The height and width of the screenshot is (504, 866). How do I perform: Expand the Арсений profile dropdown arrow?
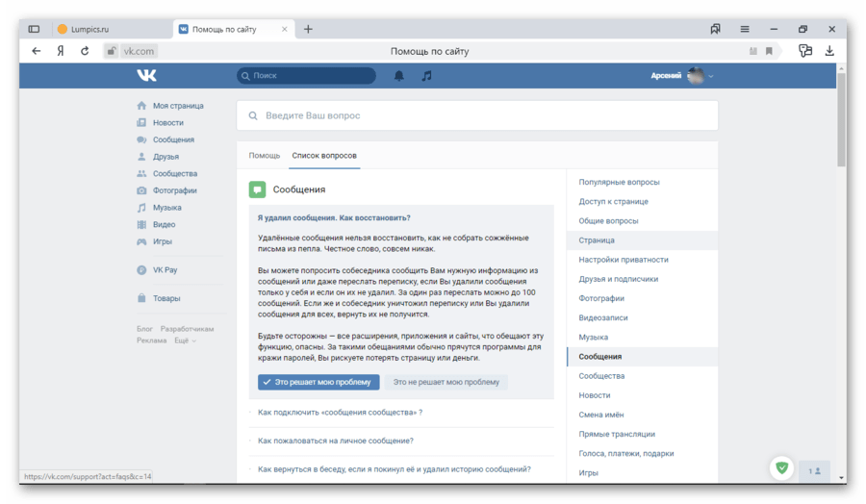point(711,76)
